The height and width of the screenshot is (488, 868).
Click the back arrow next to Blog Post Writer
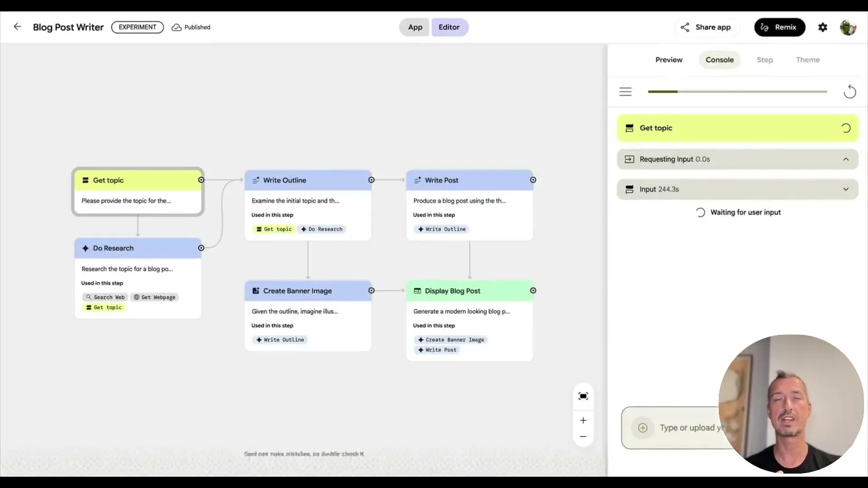point(17,27)
